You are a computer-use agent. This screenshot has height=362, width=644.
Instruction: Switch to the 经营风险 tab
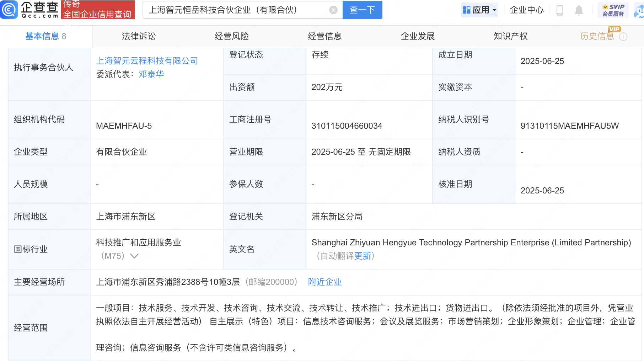tap(232, 36)
